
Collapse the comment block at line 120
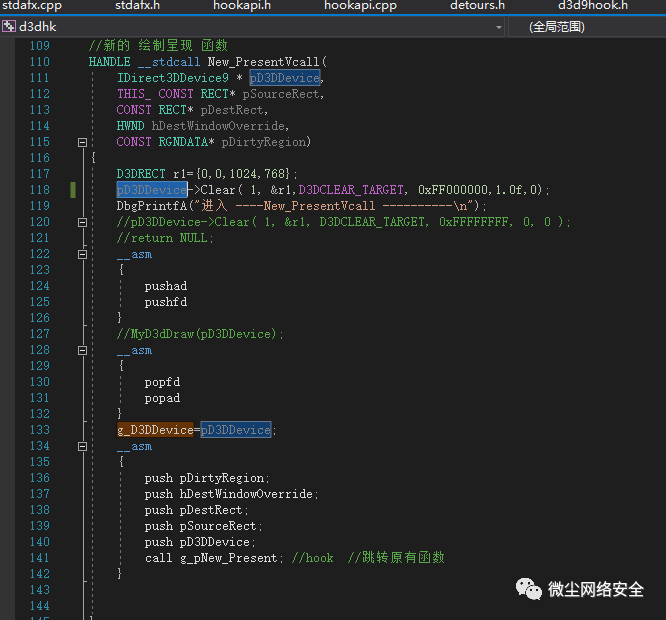point(82,222)
